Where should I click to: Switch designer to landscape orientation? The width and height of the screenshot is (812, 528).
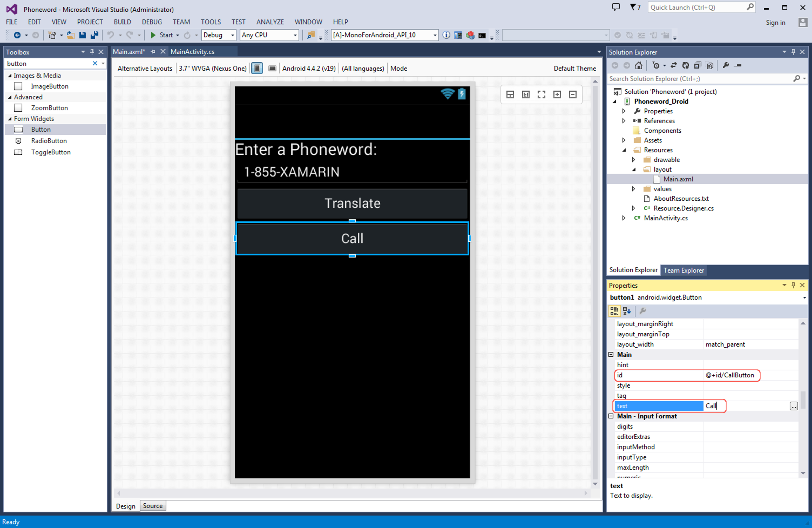click(x=272, y=68)
